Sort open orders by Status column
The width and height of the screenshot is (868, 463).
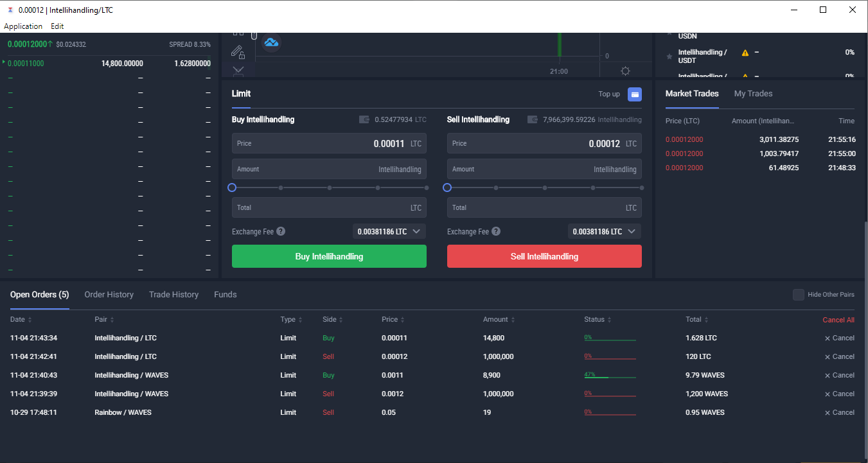tap(598, 320)
